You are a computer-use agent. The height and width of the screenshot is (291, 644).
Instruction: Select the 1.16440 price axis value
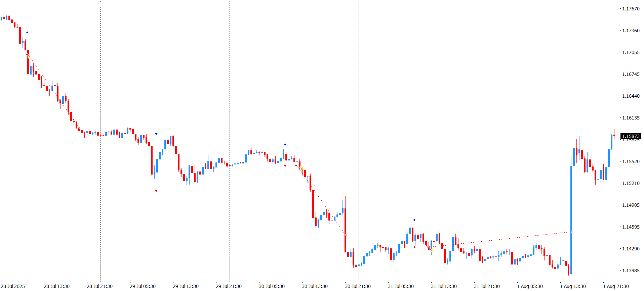point(631,96)
